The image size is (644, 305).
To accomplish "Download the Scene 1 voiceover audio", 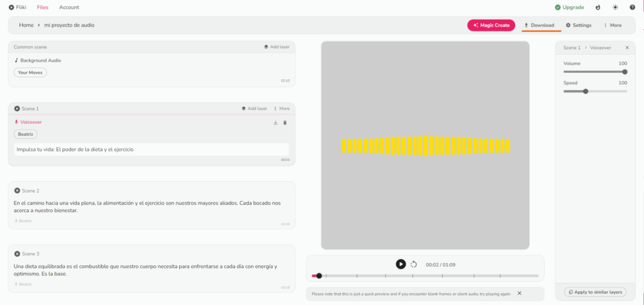I will (x=275, y=123).
